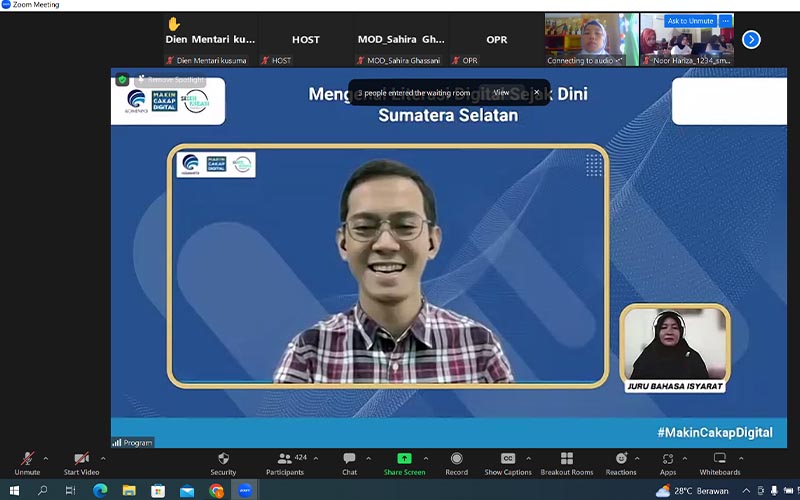
Task: Open the Security shield menu
Action: pyautogui.click(x=223, y=463)
